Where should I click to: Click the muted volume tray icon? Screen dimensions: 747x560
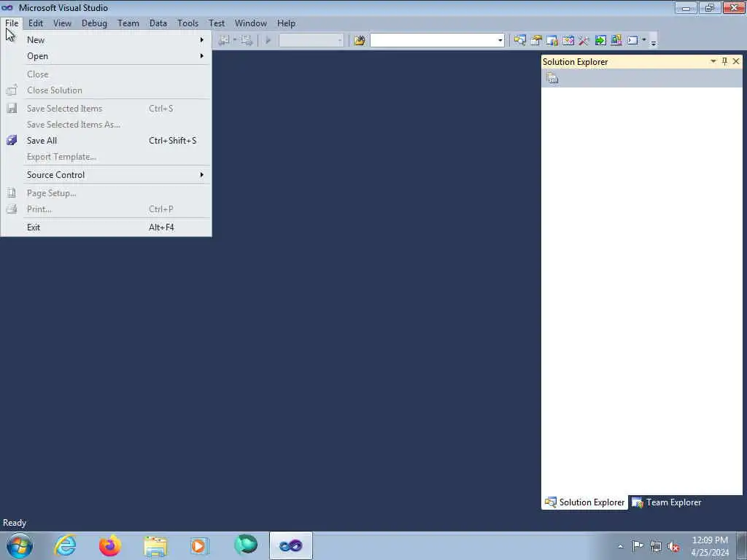point(673,546)
